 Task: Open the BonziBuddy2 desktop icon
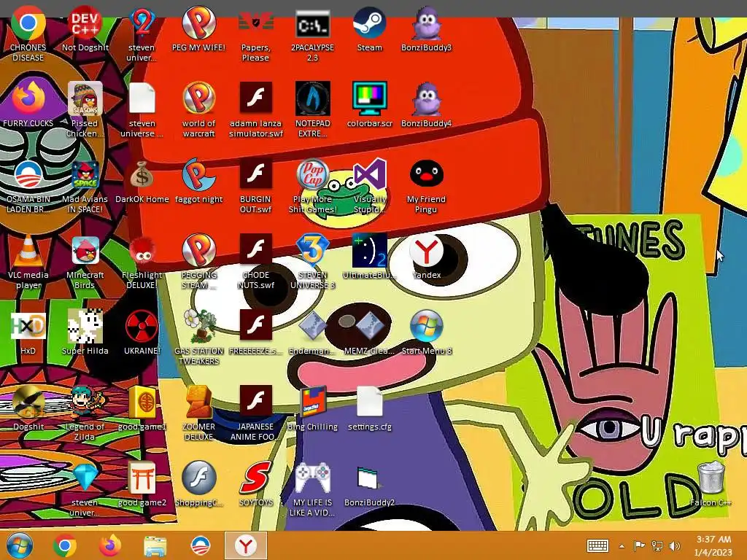coord(370,478)
